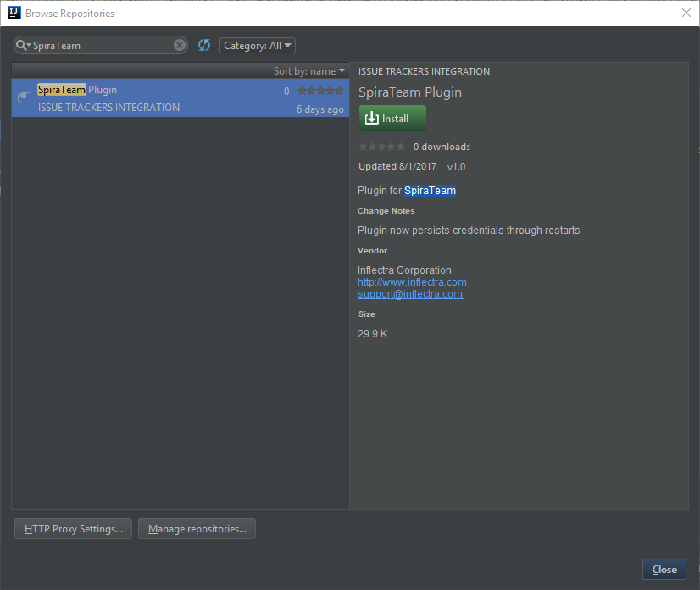
Task: Click the rating stars beside 0 downloads
Action: [381, 147]
